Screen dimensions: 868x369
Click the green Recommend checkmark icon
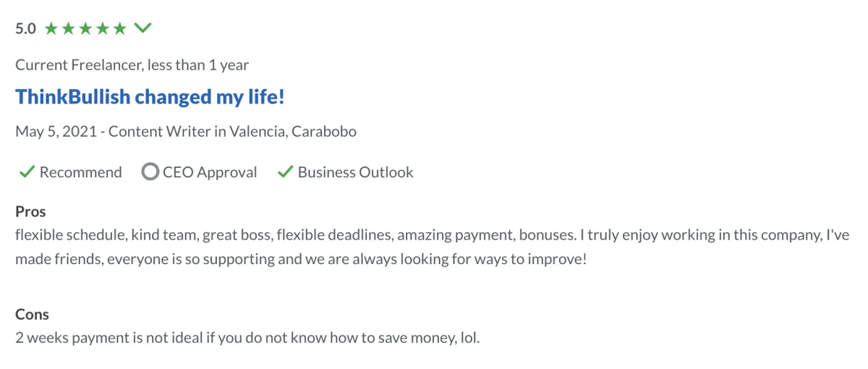27,172
